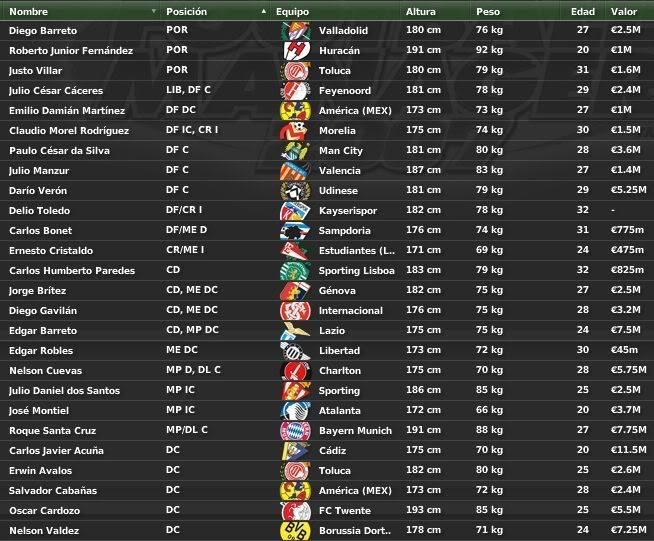The image size is (654, 541).
Task: Click the Lazio eagle badge icon
Action: pyautogui.click(x=295, y=331)
